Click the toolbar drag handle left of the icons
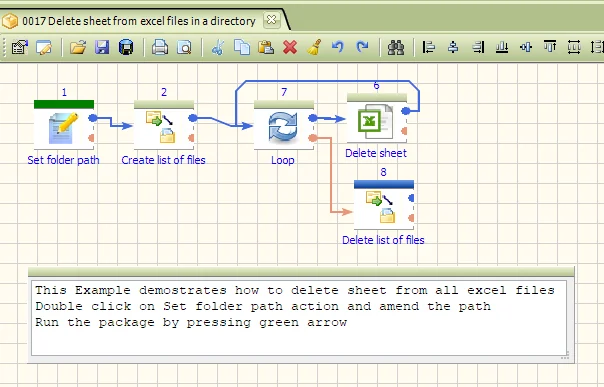 (x=4, y=47)
